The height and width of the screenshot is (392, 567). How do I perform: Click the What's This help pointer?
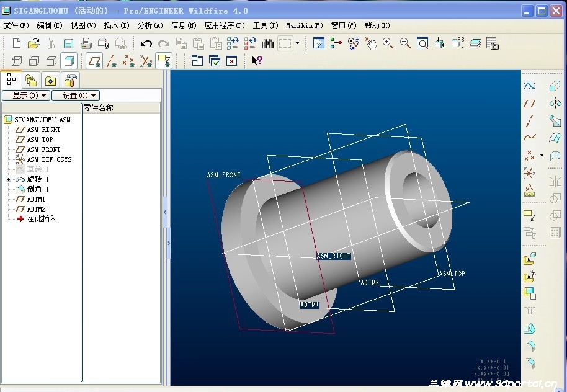click(257, 61)
